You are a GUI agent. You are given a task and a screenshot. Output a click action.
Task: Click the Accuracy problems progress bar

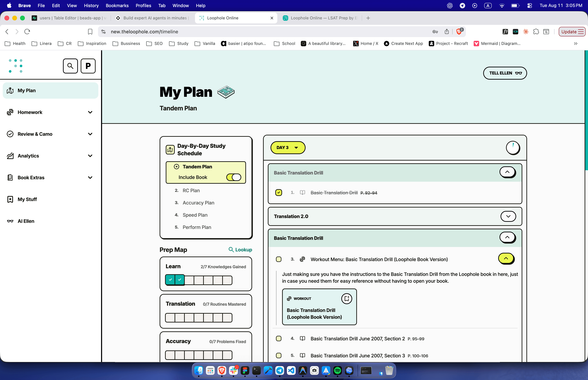[199, 355]
